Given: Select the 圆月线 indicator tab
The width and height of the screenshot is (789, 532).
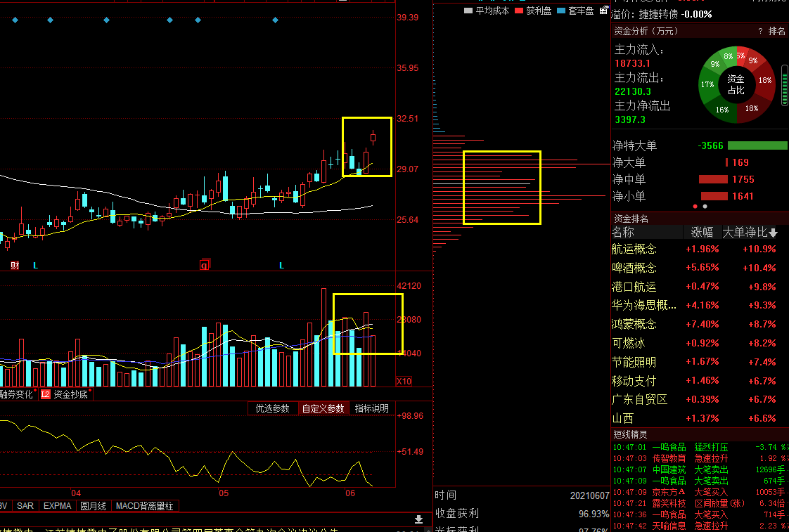Looking at the screenshot, I should pos(93,506).
